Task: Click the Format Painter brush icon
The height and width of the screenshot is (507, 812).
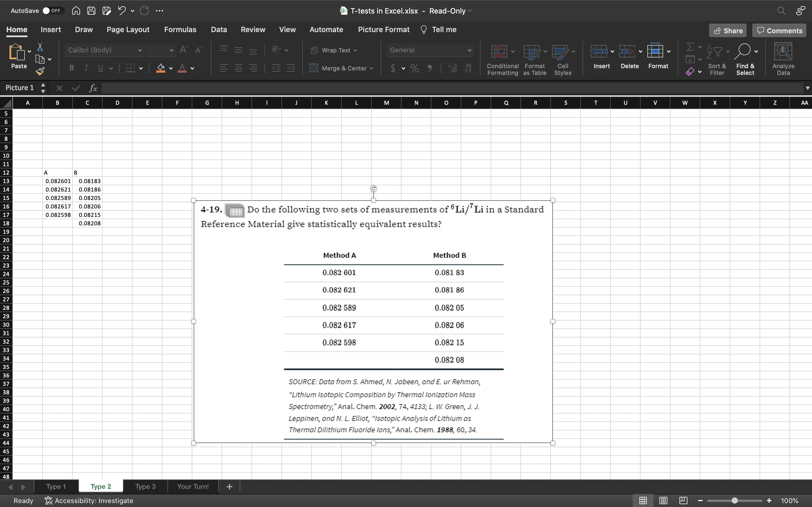Action: (40, 71)
